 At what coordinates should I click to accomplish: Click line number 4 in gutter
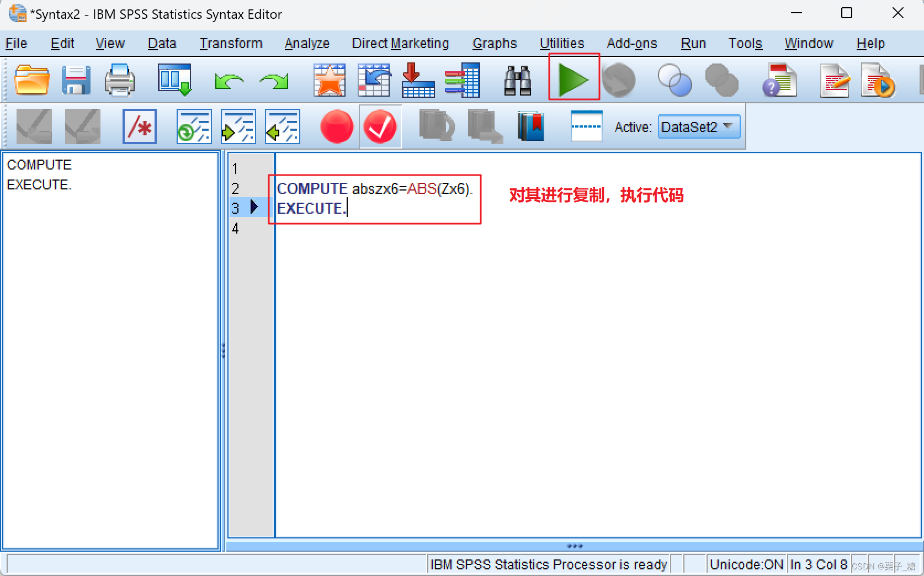coord(235,228)
